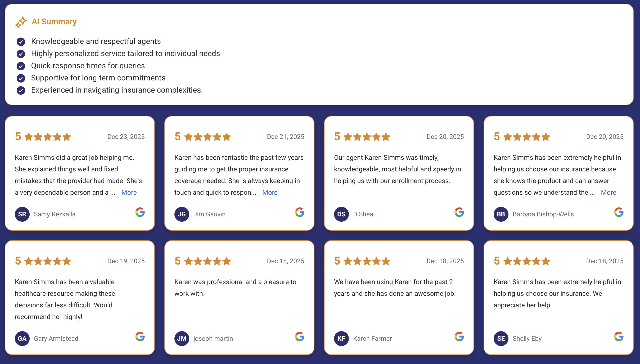Viewport: 640px width, 364px height.
Task: Click the SR avatar for Samy Rezkalla
Action: (x=22, y=214)
